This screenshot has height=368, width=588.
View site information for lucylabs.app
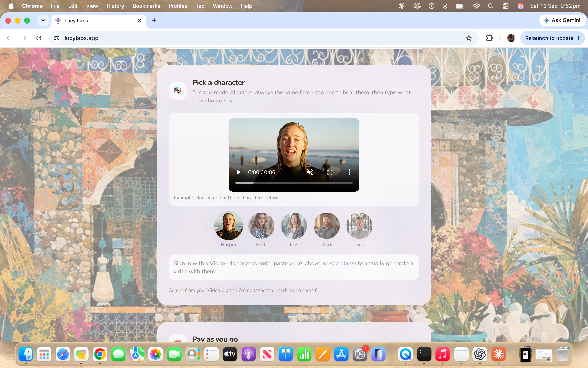[x=56, y=38]
